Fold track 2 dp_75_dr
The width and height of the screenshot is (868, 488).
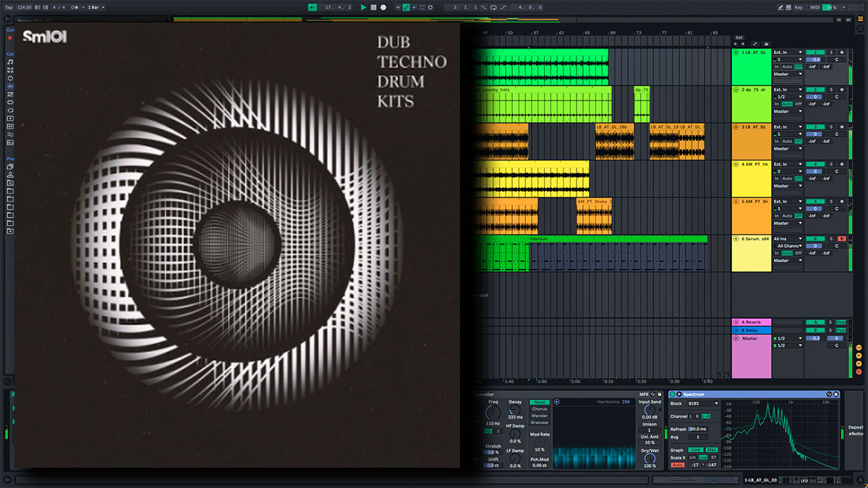click(736, 90)
